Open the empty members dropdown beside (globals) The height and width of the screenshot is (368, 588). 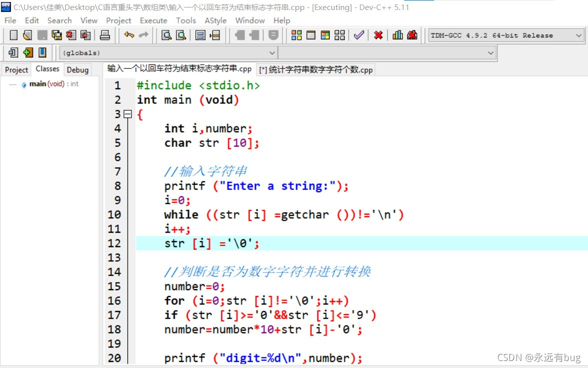[x=387, y=53]
